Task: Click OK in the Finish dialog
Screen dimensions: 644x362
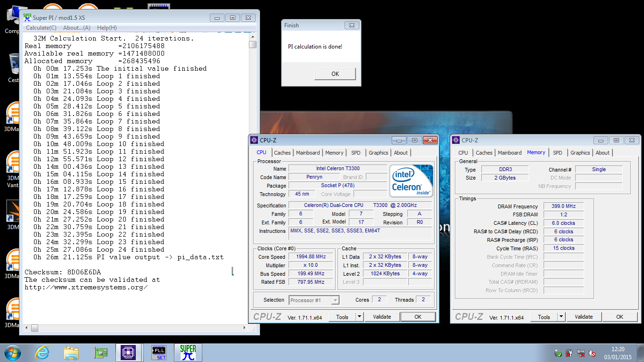Action: point(335,74)
